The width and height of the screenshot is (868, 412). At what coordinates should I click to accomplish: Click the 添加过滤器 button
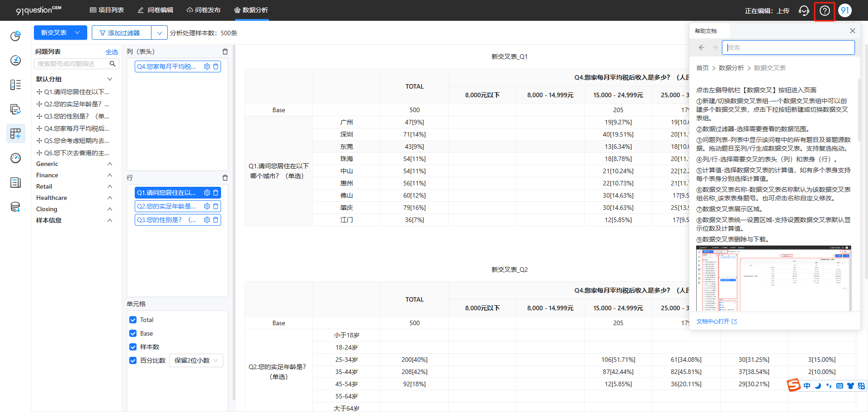tap(122, 33)
